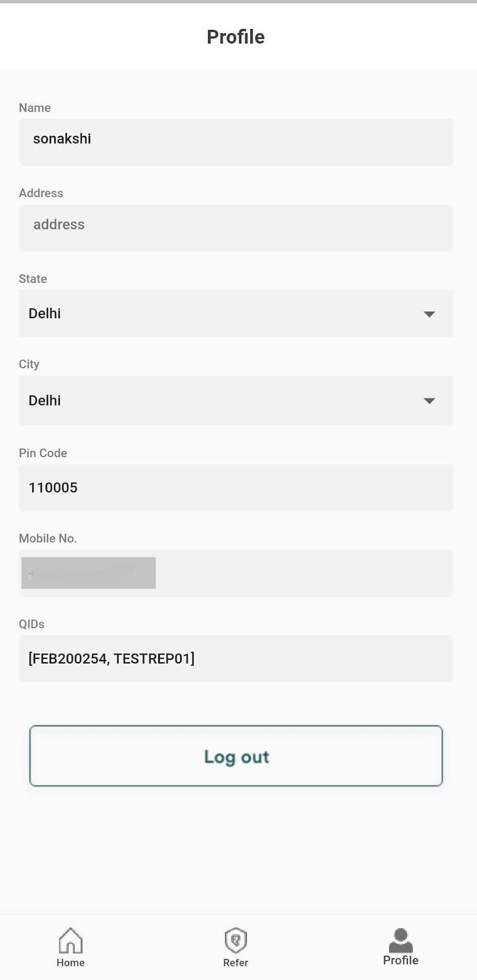477x980 pixels.
Task: Expand the State dropdown arrow
Action: (429, 314)
